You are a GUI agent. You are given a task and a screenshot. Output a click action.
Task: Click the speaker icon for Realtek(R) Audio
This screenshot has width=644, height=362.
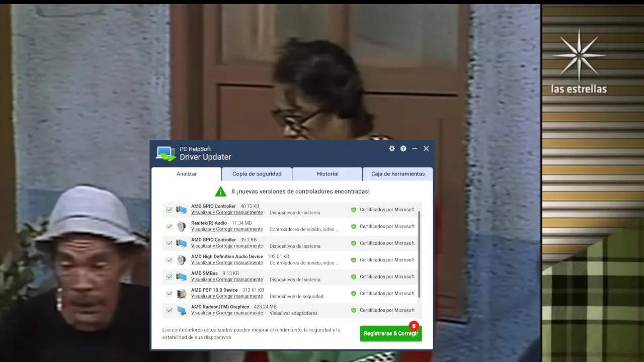[x=181, y=226]
